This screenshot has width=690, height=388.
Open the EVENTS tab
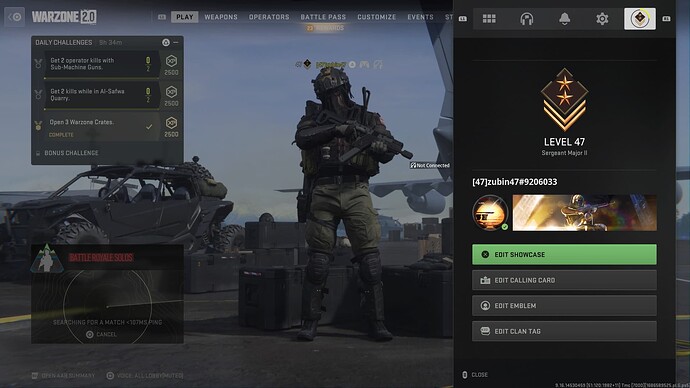(x=420, y=17)
